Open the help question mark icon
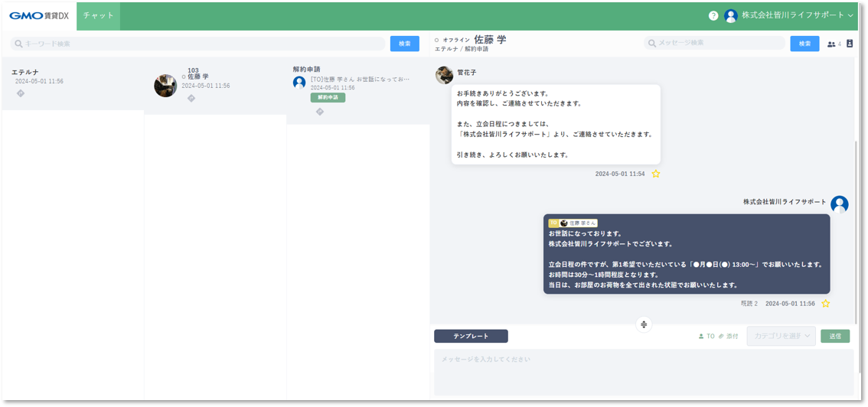Viewport: 868px width, 407px height. click(713, 15)
